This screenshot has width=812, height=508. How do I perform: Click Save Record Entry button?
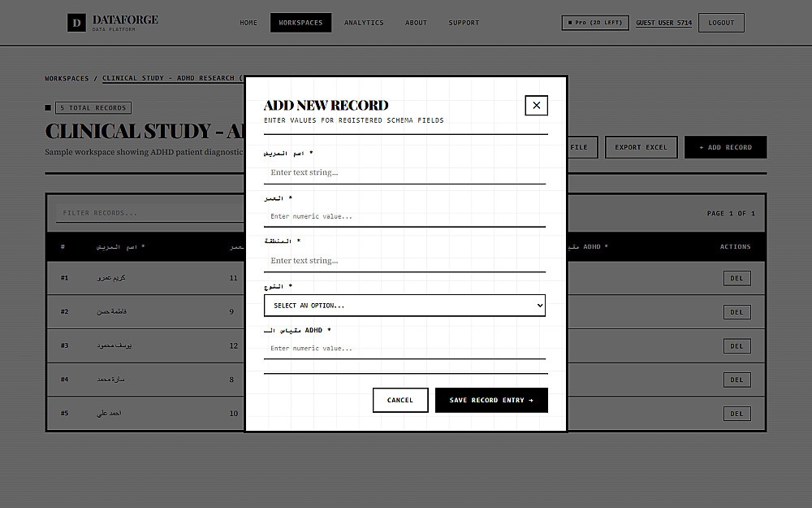(x=491, y=400)
